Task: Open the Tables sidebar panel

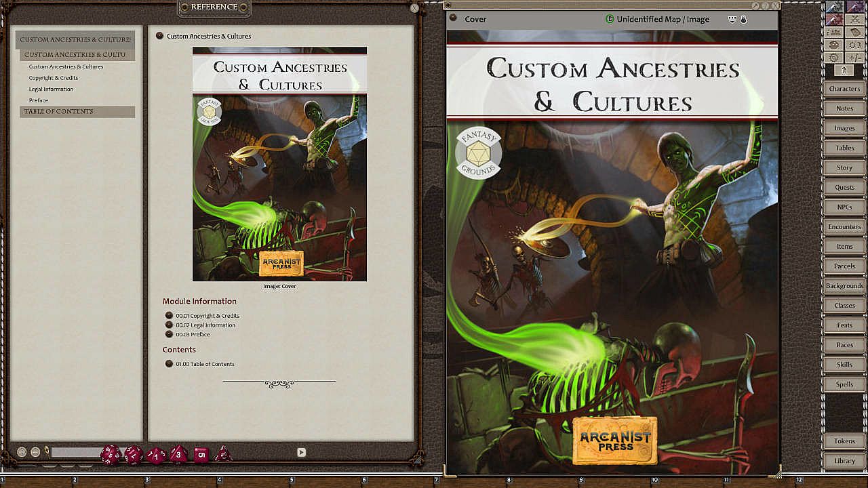Action: tap(844, 148)
